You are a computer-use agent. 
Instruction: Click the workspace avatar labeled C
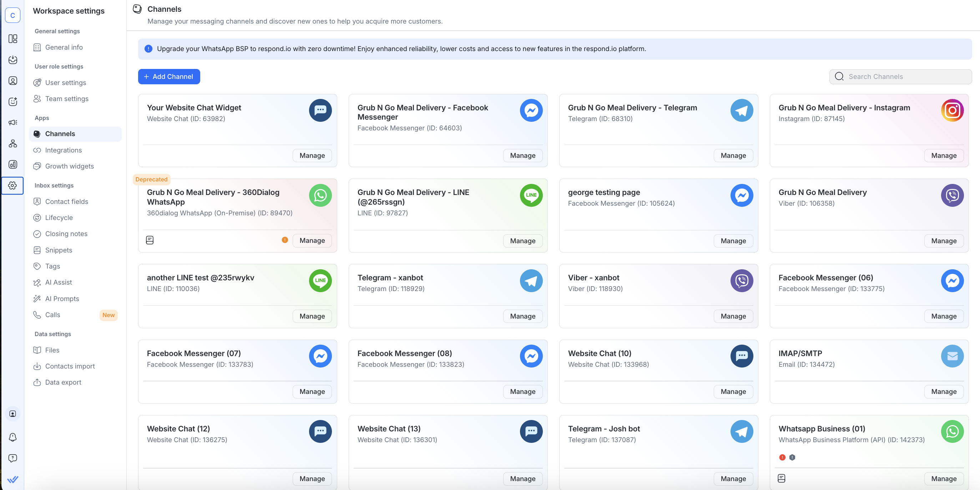coord(12,15)
